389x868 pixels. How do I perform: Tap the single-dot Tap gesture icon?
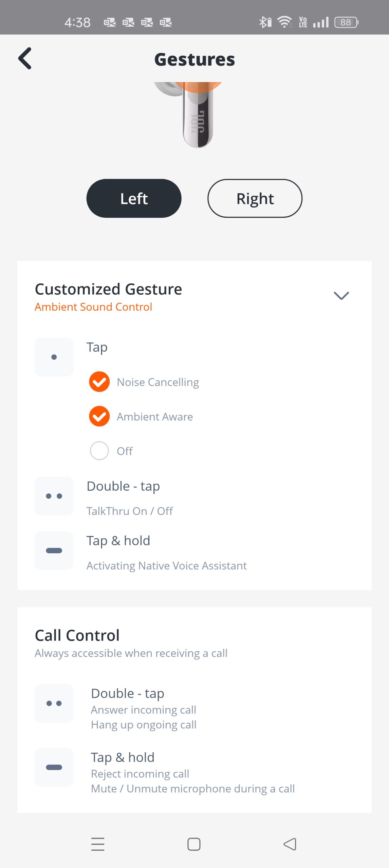tap(54, 357)
